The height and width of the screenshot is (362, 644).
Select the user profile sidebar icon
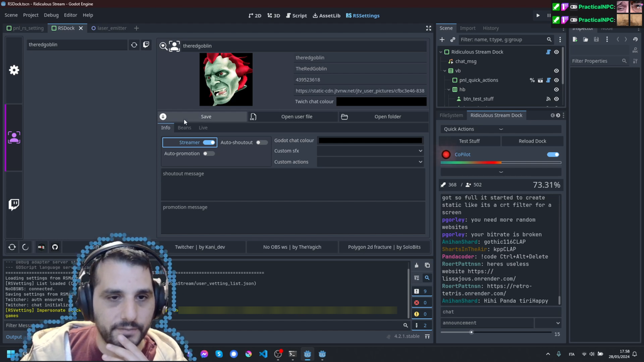pyautogui.click(x=14, y=138)
